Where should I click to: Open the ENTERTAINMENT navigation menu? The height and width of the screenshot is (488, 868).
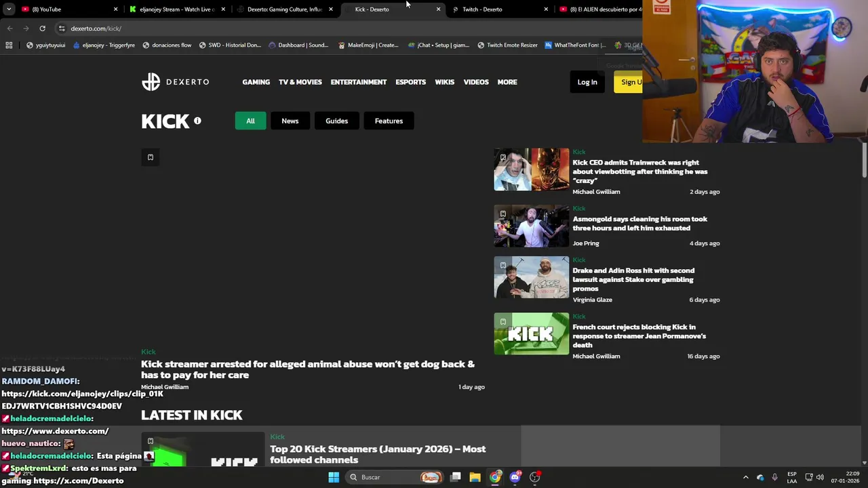click(x=359, y=82)
